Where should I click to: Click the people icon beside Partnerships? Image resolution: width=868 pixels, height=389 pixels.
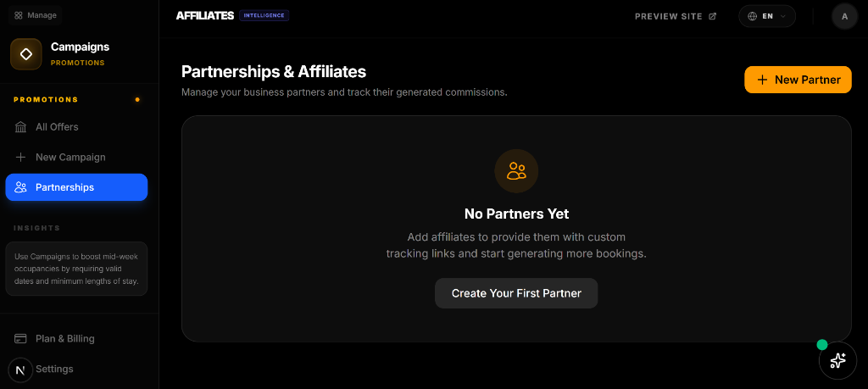(x=21, y=187)
